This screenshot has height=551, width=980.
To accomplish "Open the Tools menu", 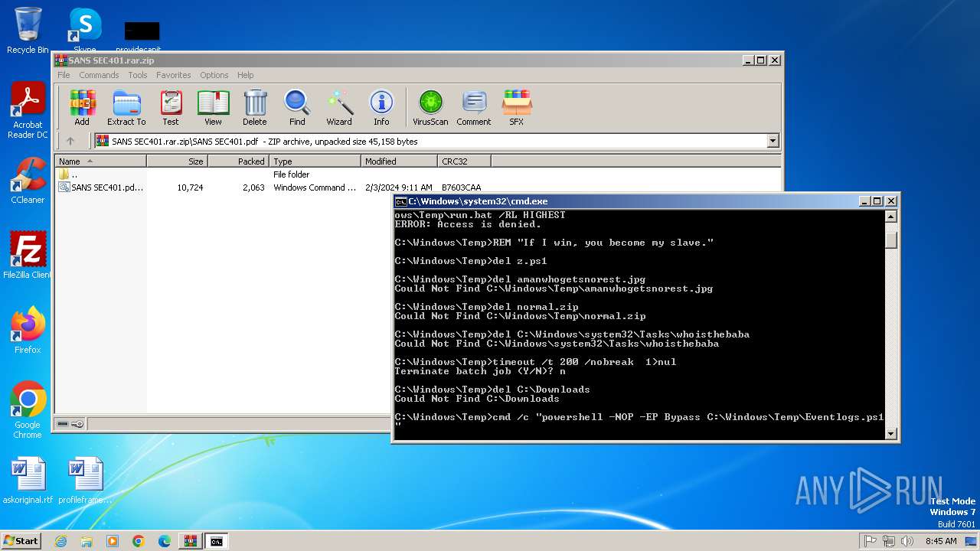I will click(x=138, y=75).
